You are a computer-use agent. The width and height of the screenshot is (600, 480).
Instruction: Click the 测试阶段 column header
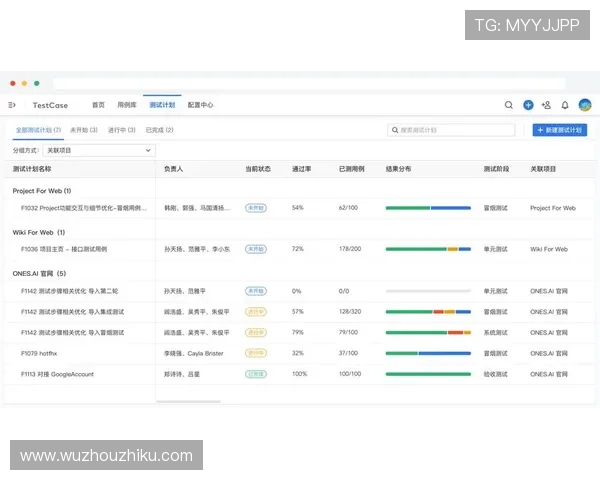pyautogui.click(x=496, y=169)
